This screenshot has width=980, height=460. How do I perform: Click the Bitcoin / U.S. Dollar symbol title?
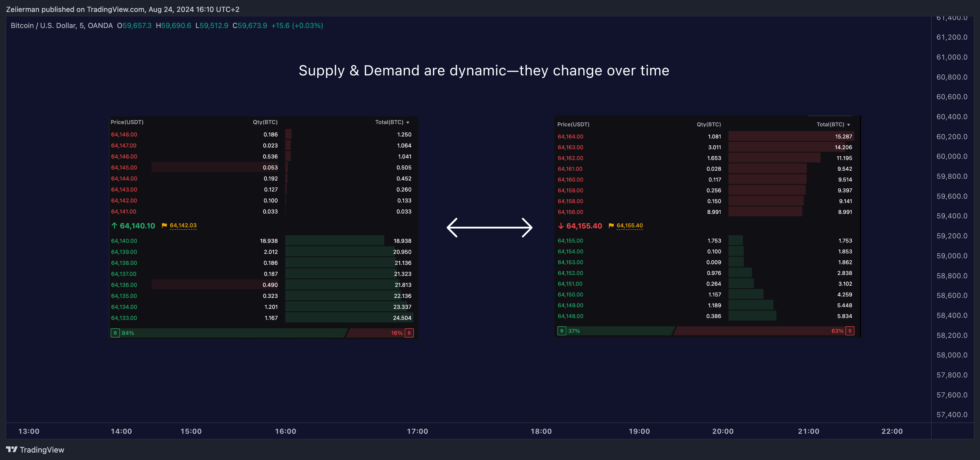point(62,25)
